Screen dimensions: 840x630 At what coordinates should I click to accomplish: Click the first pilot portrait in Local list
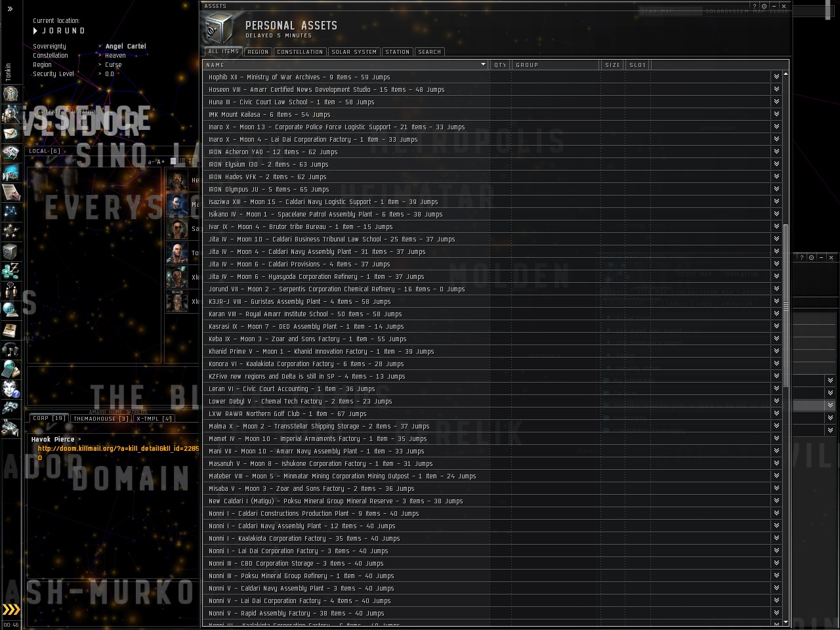[x=177, y=179]
